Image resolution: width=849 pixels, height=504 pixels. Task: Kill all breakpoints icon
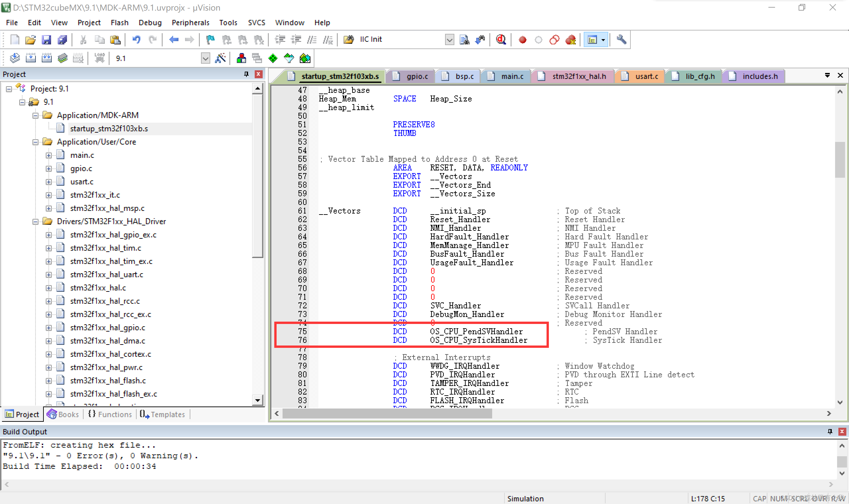[x=570, y=40]
